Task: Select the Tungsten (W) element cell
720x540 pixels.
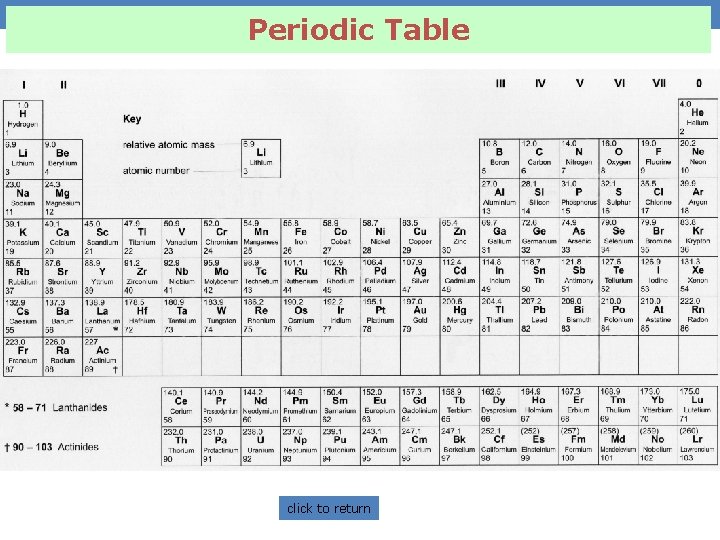Action: point(221,317)
